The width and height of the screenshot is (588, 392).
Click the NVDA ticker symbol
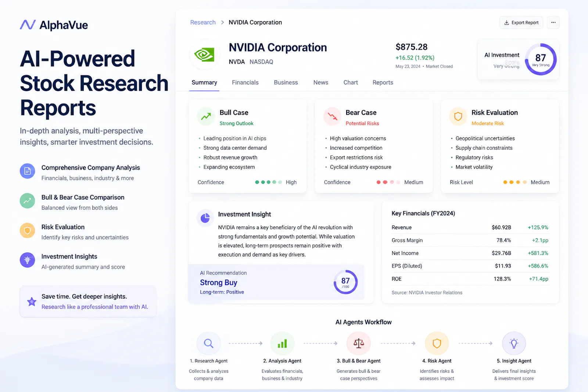pos(237,62)
